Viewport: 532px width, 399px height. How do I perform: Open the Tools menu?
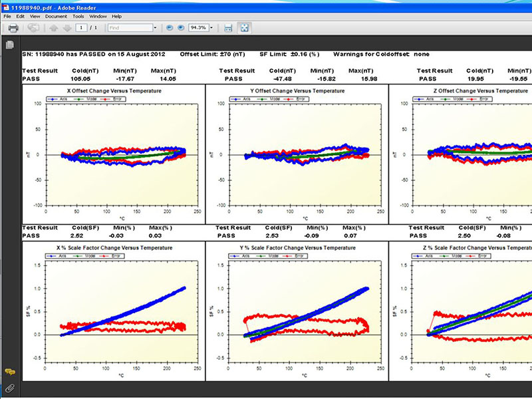pyautogui.click(x=78, y=16)
